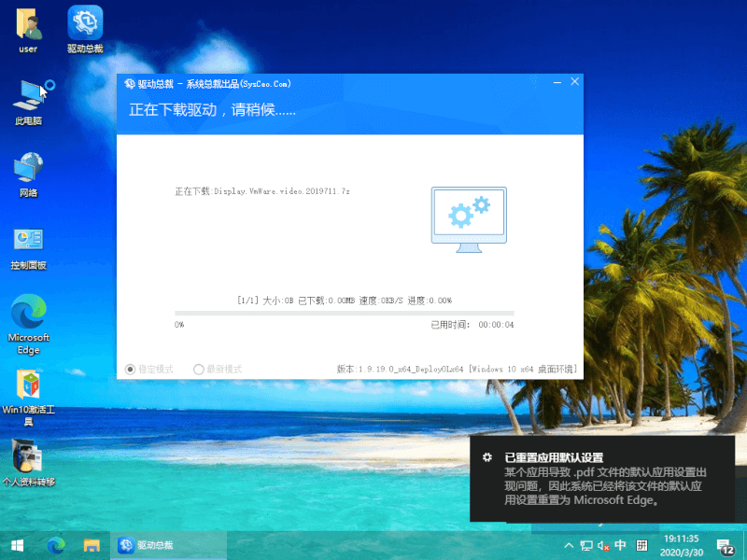
Task: Show hidden tray icons chevron
Action: pyautogui.click(x=569, y=545)
